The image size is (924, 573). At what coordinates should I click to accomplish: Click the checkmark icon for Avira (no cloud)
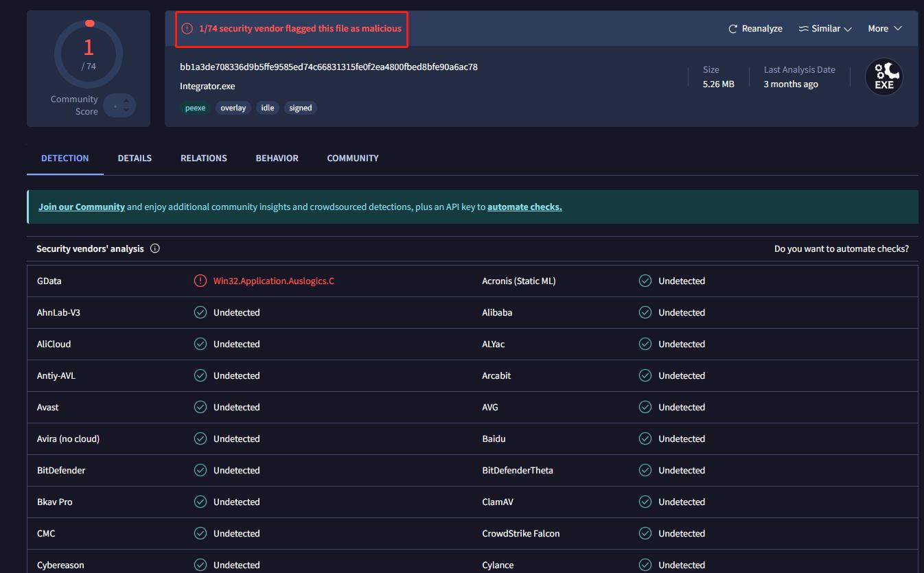tap(200, 438)
